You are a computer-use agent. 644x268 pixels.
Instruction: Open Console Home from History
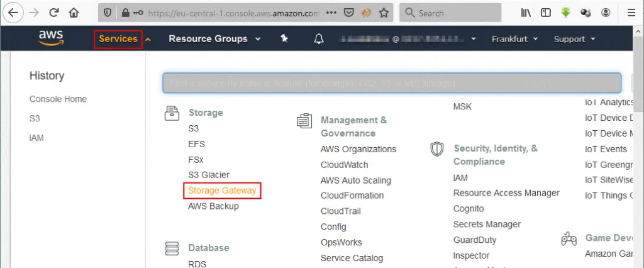(x=58, y=99)
